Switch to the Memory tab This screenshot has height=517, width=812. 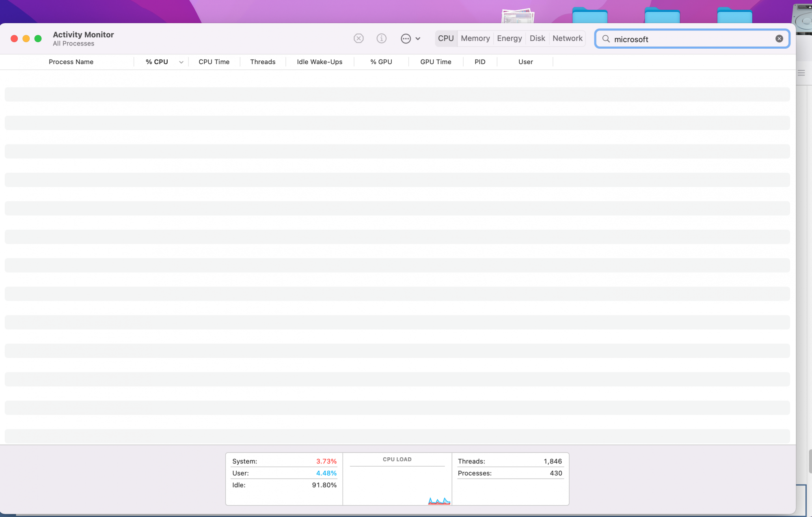(475, 39)
